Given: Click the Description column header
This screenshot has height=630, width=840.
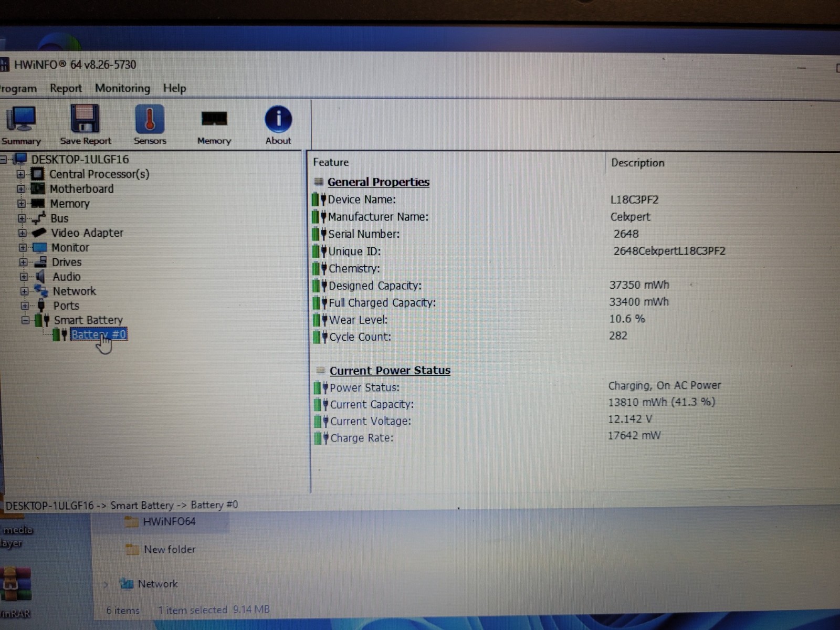Looking at the screenshot, I should pos(638,163).
